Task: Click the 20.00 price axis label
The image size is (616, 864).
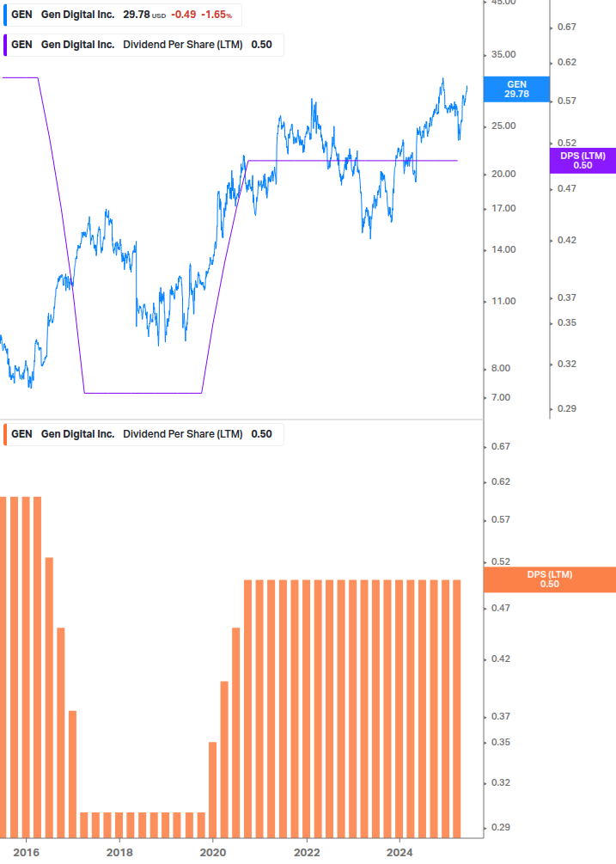Action: point(503,175)
